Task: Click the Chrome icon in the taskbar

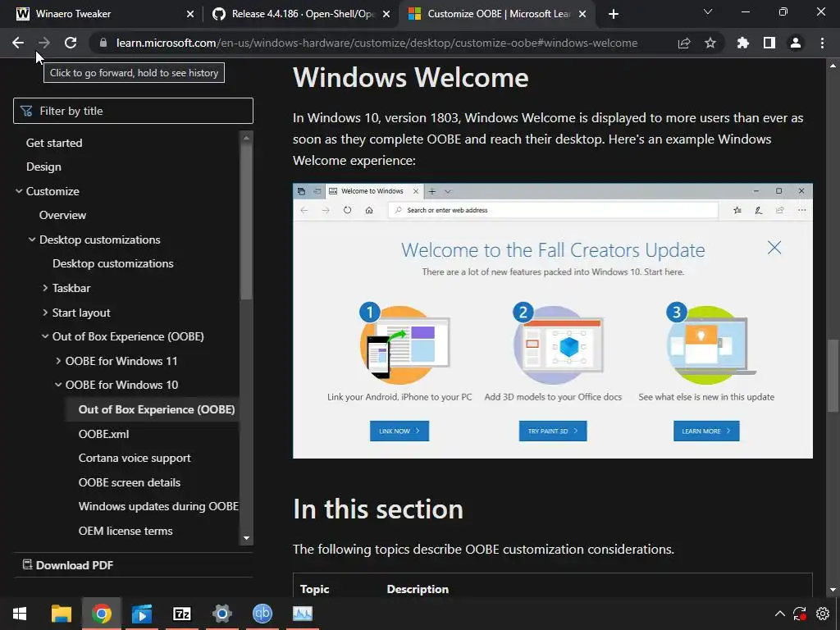Action: (101, 614)
